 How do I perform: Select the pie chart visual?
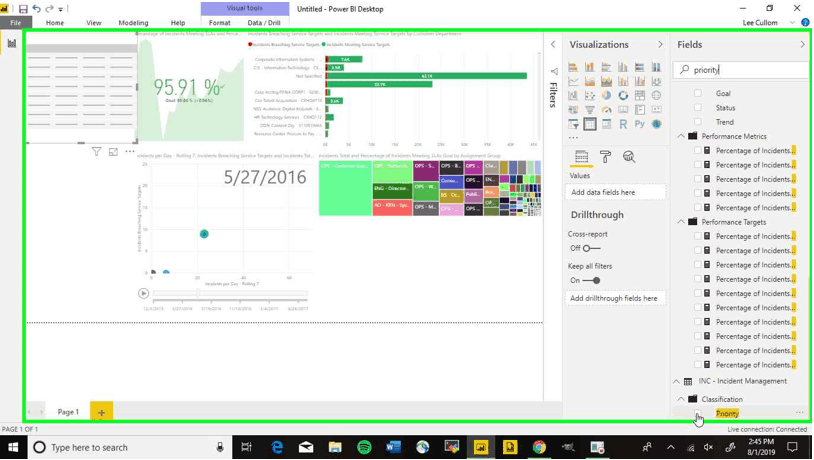pos(606,96)
